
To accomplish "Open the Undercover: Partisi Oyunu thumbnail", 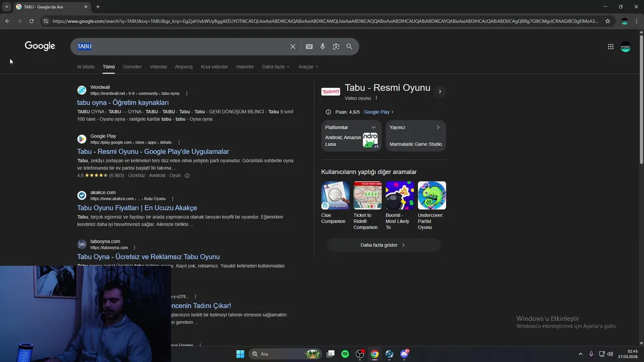I will click(432, 196).
